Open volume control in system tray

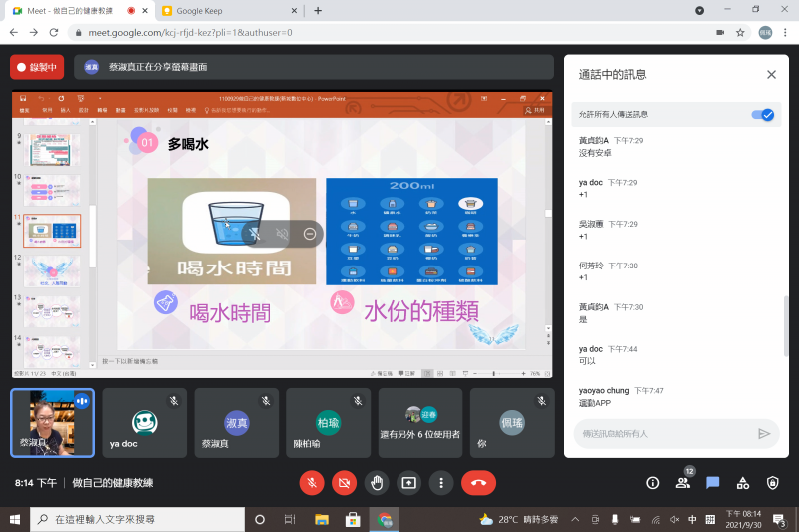click(675, 519)
